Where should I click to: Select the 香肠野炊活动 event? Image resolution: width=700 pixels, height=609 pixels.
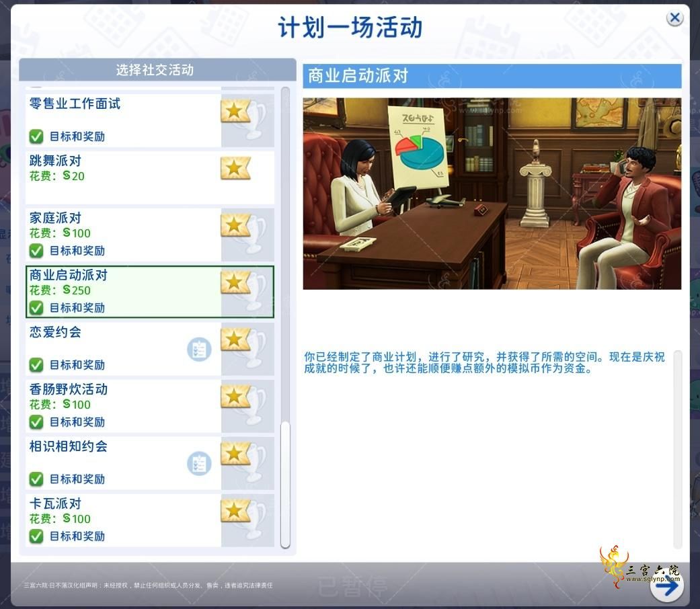149,406
